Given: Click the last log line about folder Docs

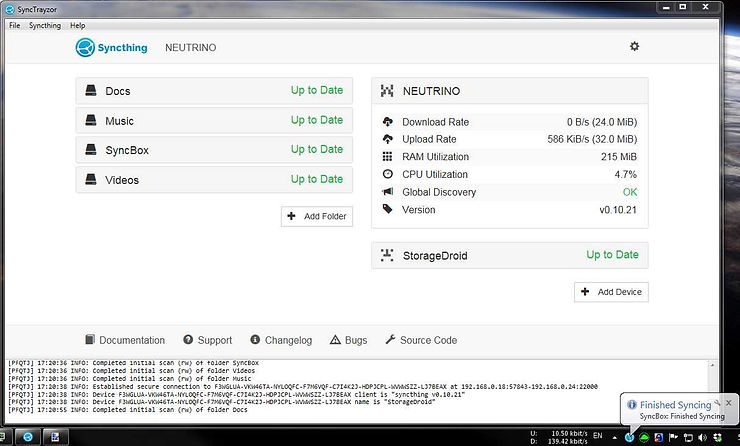Looking at the screenshot, I should pyautogui.click(x=128, y=410).
